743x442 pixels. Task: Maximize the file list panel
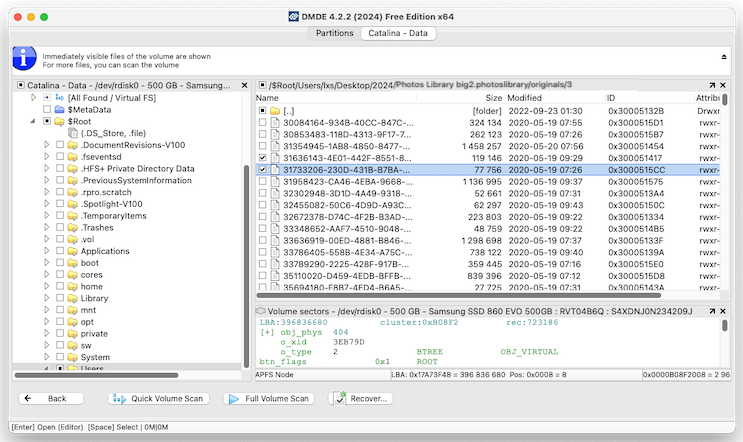(712, 86)
